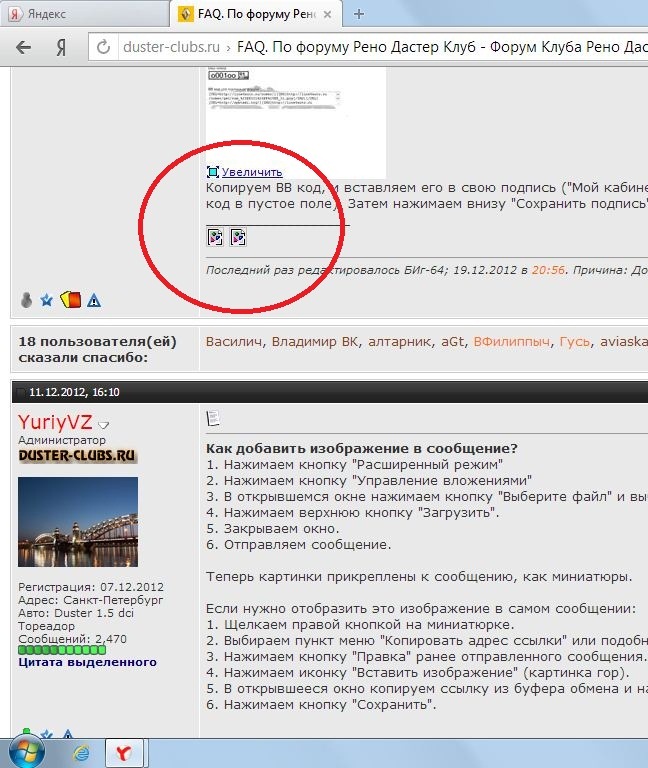Screen dimensions: 648x768
Task: Click the red-yellow card report icon
Action: click(x=71, y=299)
